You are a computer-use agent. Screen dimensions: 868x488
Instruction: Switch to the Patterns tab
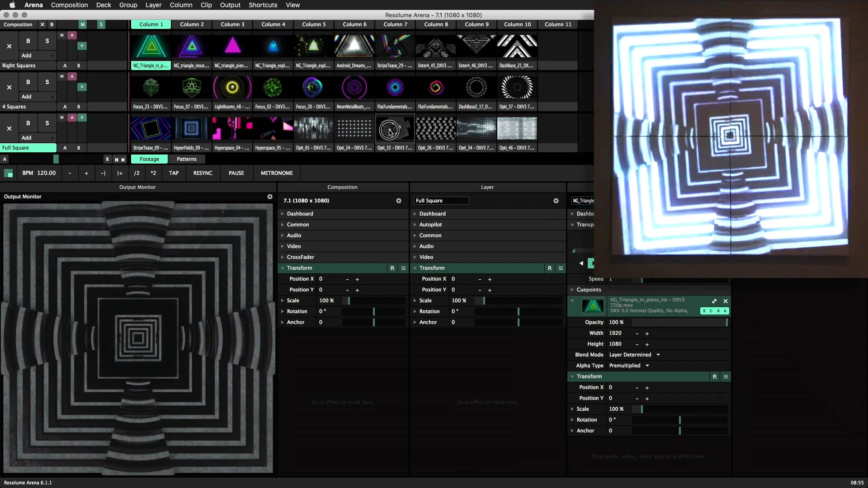click(187, 159)
